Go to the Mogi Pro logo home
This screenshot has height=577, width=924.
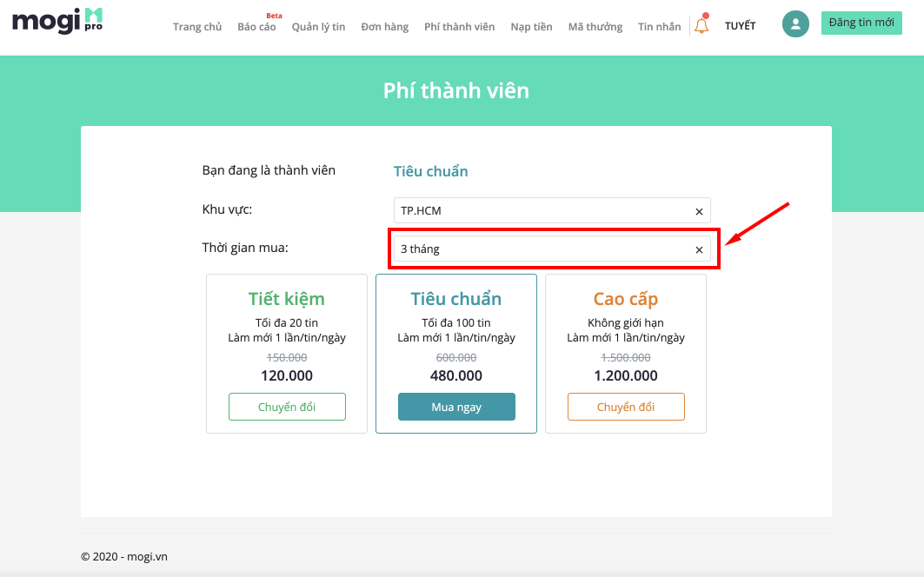coord(57,21)
